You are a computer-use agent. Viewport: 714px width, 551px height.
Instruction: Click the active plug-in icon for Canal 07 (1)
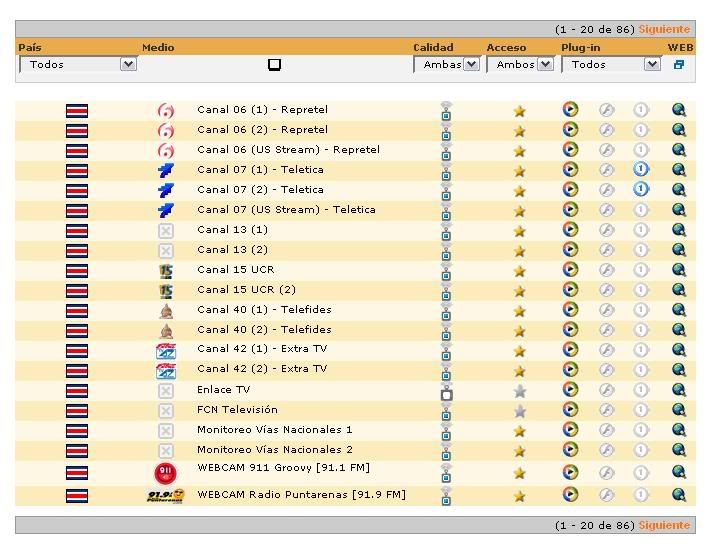641,170
